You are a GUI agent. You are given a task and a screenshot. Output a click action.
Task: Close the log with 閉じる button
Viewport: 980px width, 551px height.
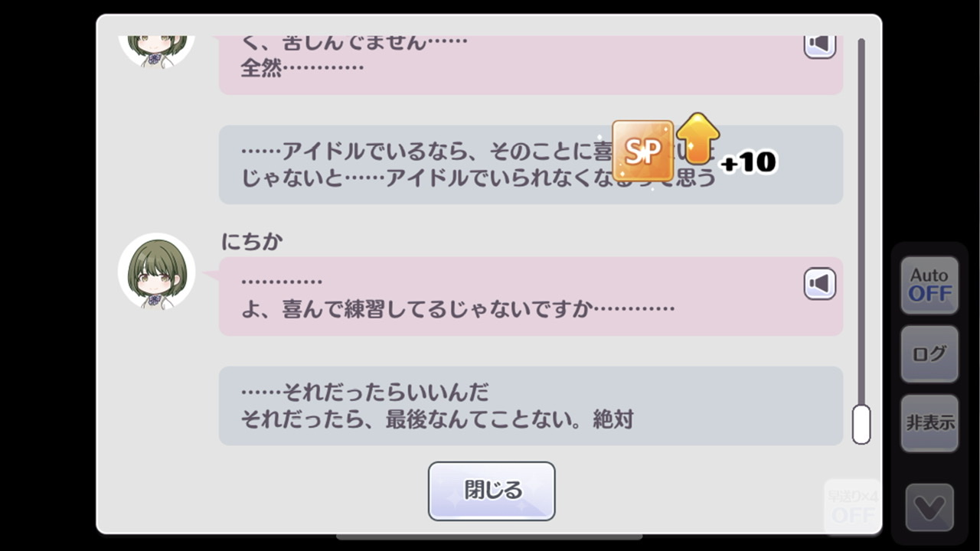(492, 491)
